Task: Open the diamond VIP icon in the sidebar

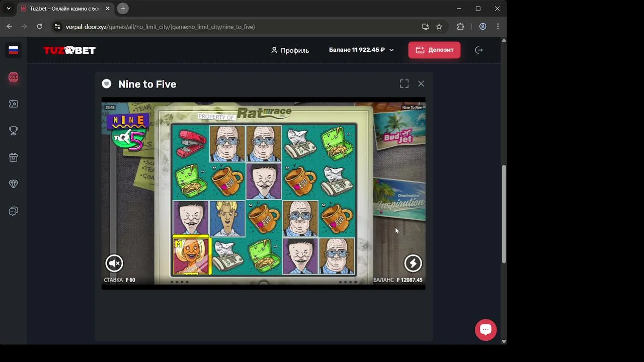Action: [x=14, y=184]
